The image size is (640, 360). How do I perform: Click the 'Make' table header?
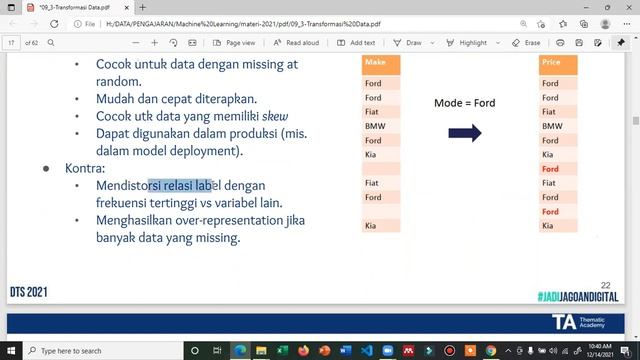click(x=381, y=65)
